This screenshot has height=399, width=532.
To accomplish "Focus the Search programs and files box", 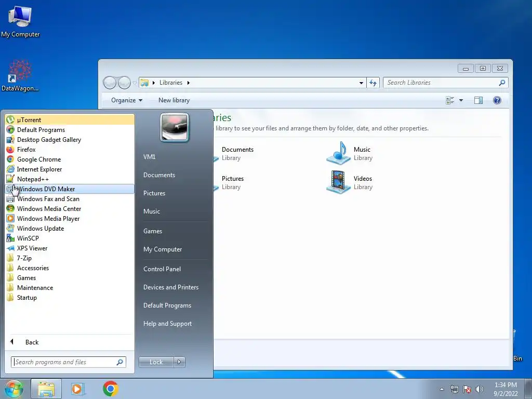I will point(68,362).
